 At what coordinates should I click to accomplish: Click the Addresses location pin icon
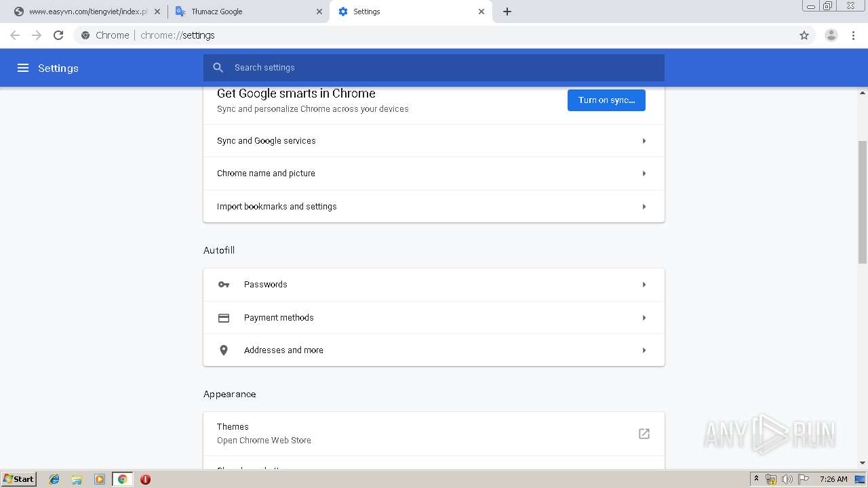[224, 350]
